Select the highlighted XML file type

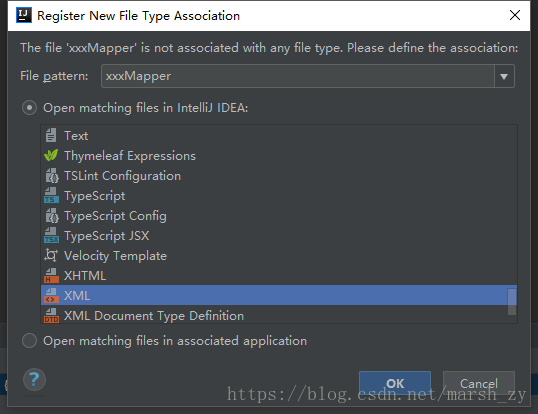point(279,295)
